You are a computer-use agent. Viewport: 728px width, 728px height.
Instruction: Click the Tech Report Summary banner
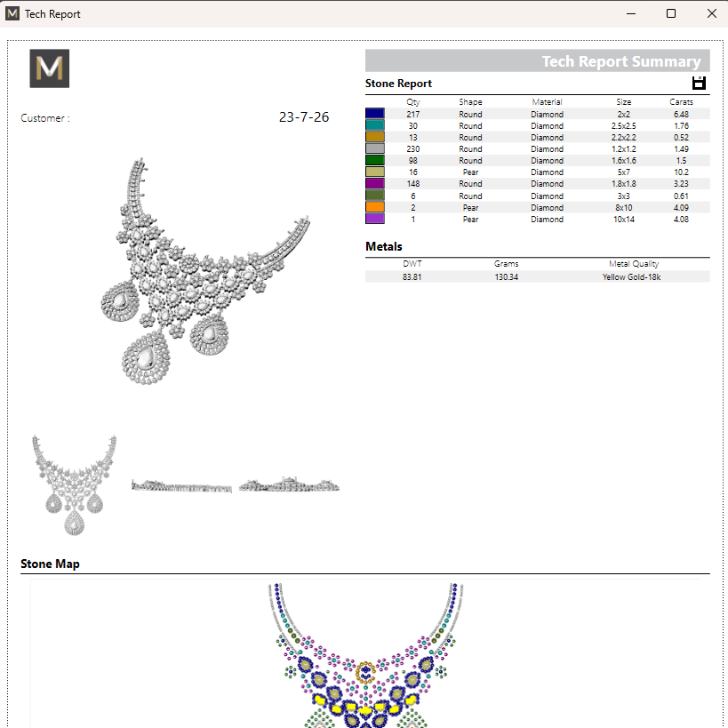[537, 60]
